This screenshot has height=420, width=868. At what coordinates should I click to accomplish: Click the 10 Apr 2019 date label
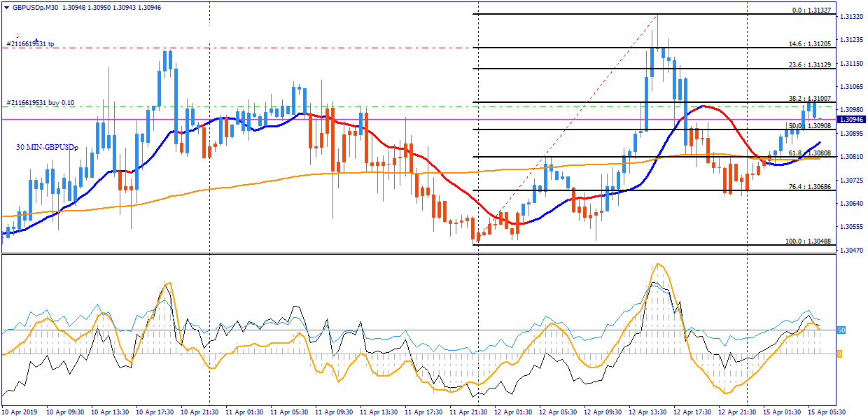click(x=21, y=412)
